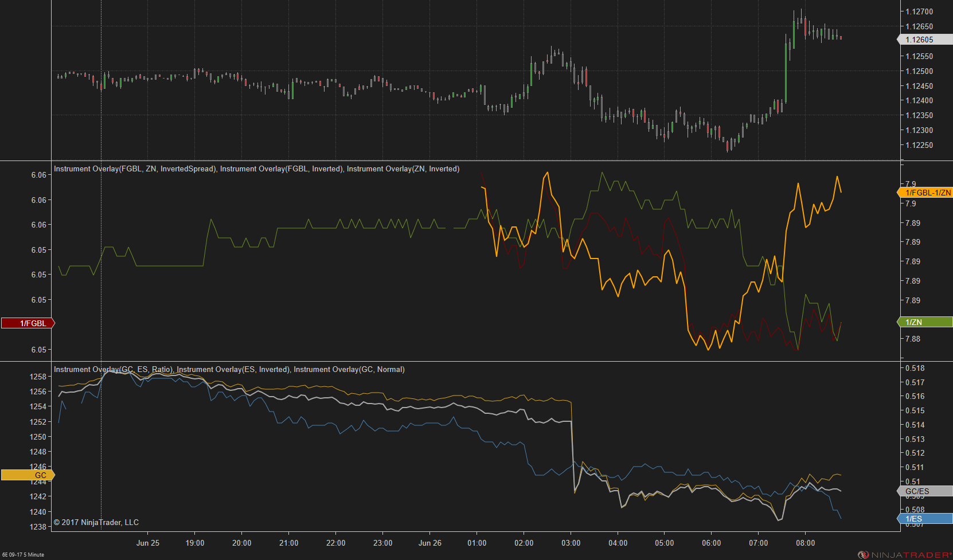The width and height of the screenshot is (953, 560).
Task: Click the 08:00 time axis label
Action: click(x=806, y=543)
